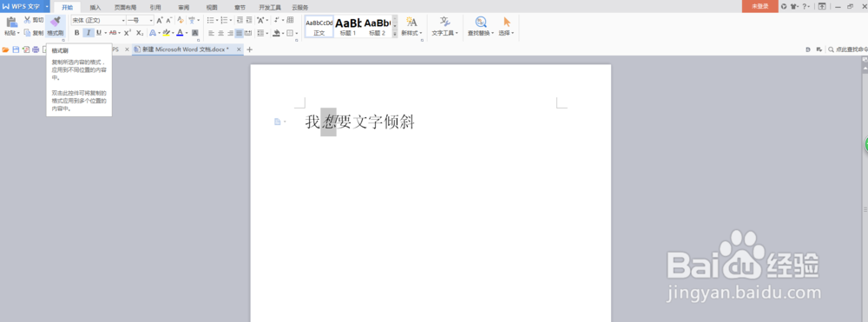Apply the yellow highlight color
The height and width of the screenshot is (322, 868).
tap(167, 33)
